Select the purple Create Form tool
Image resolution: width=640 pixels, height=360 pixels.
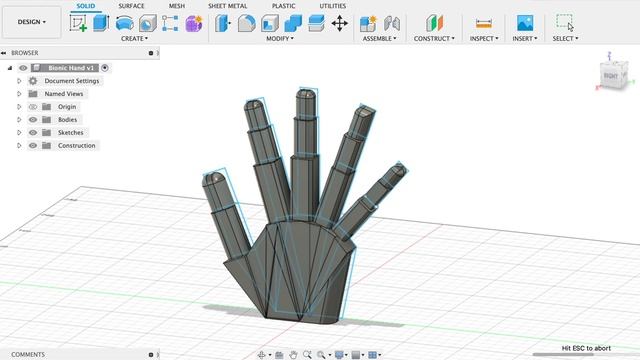click(x=194, y=23)
